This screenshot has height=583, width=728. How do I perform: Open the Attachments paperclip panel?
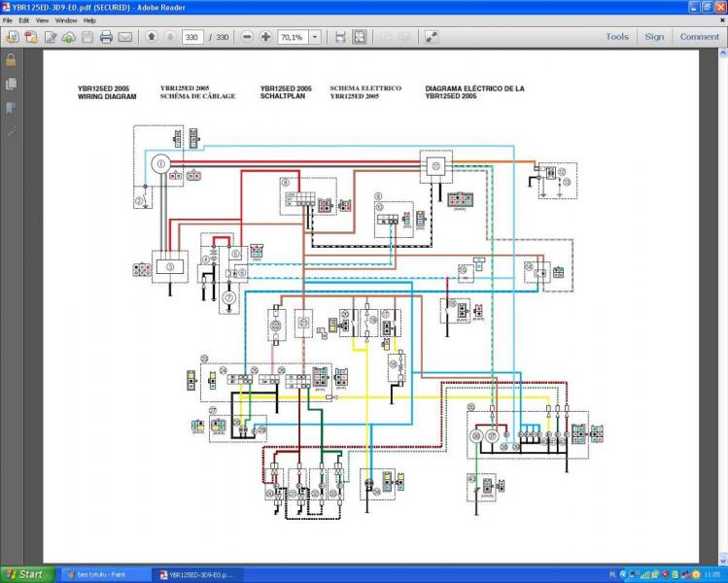coord(11,131)
